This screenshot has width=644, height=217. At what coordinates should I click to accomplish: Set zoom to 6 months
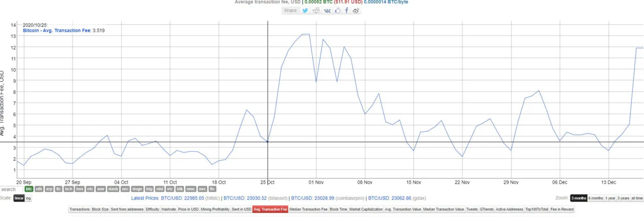(595, 198)
